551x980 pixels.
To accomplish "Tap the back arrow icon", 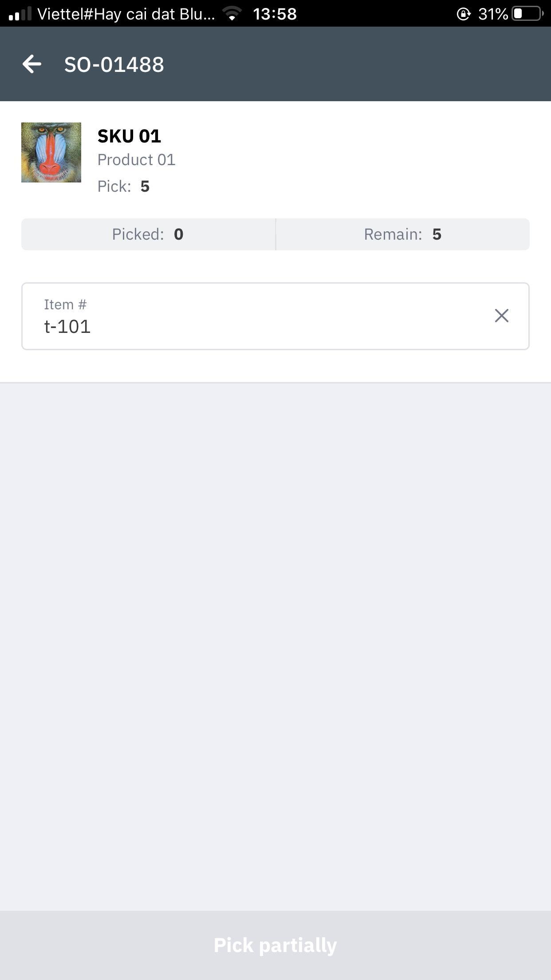I will click(32, 64).
